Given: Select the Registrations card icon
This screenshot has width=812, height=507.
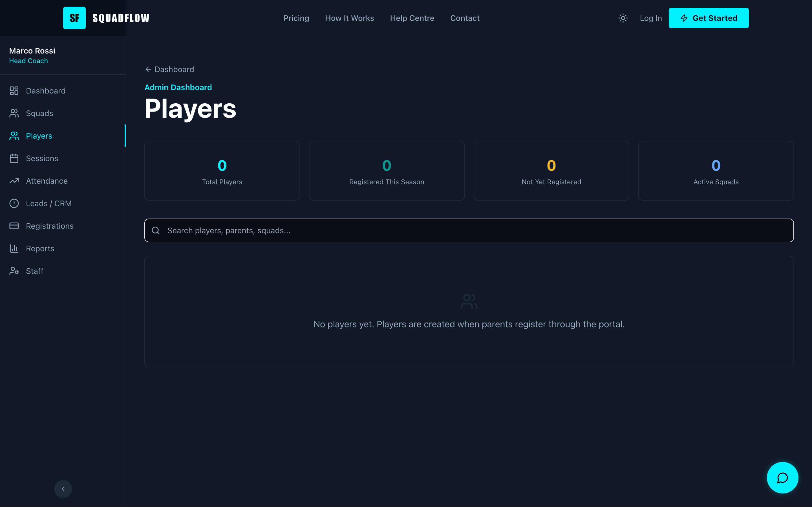Looking at the screenshot, I should [x=14, y=226].
